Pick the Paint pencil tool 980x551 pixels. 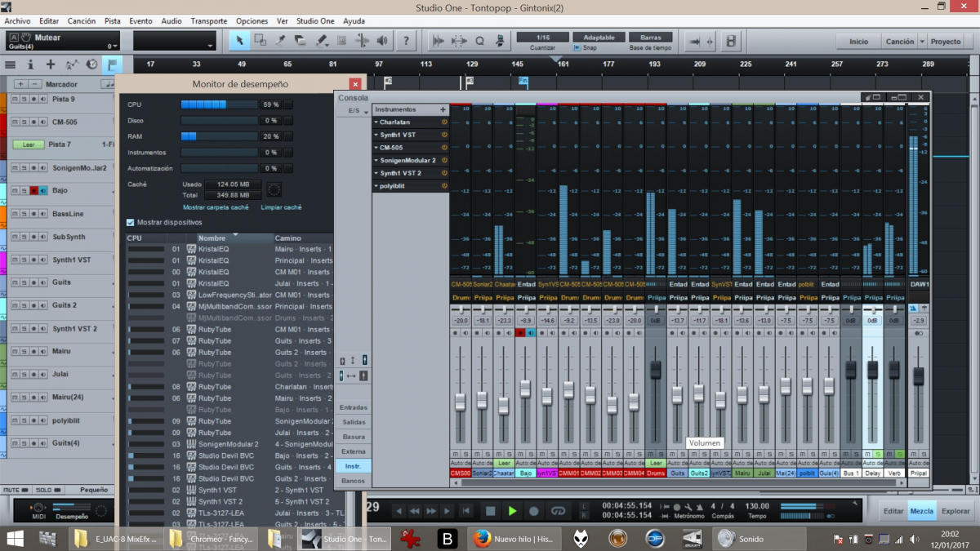tap(321, 41)
